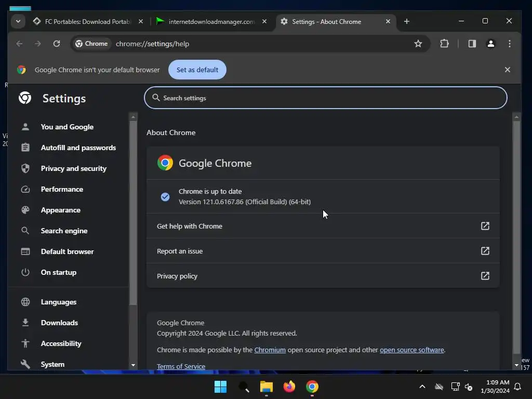Image resolution: width=532 pixels, height=399 pixels.
Task: Open taskbar Search
Action: click(244, 387)
